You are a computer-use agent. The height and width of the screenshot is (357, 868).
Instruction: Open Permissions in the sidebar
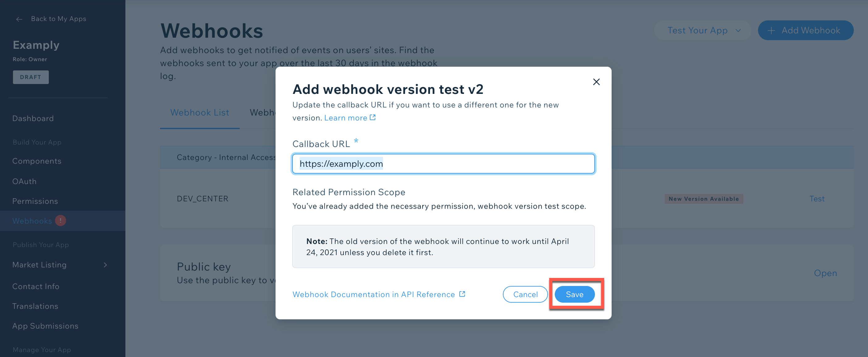(35, 201)
